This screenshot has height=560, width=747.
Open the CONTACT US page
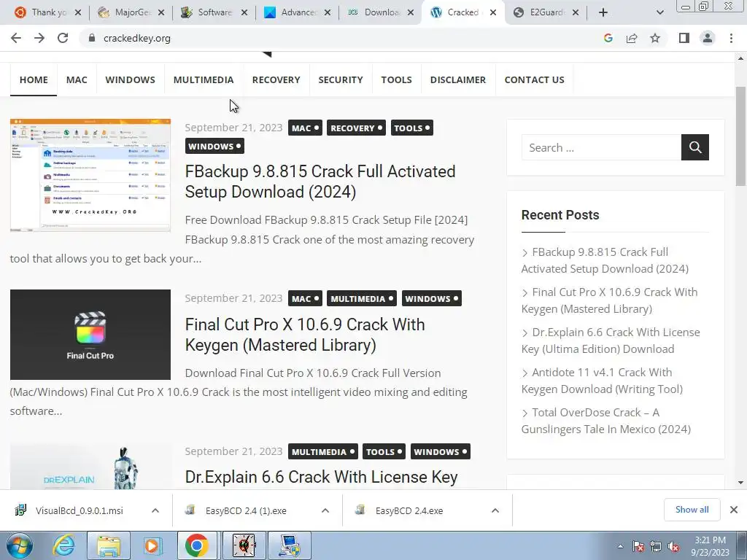535,79
